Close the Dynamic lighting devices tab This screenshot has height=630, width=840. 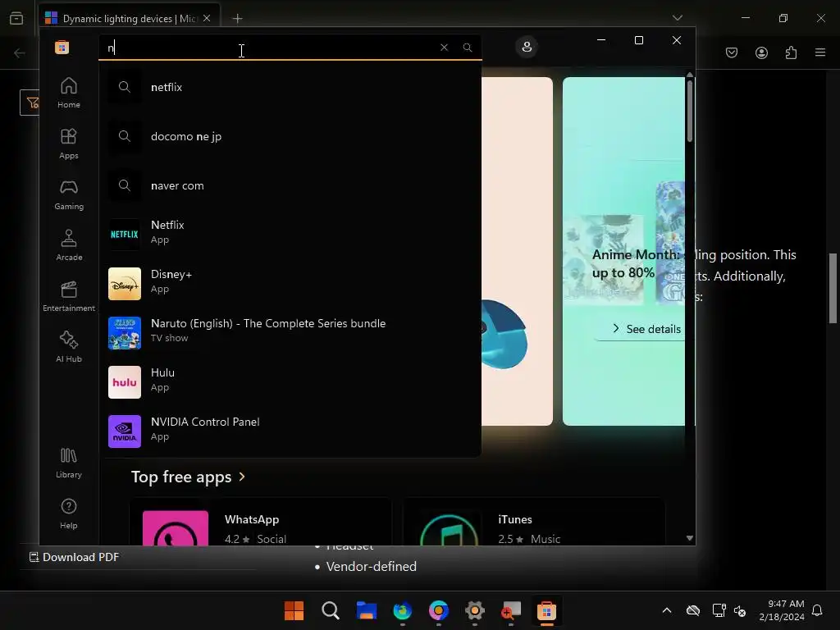coord(207,18)
